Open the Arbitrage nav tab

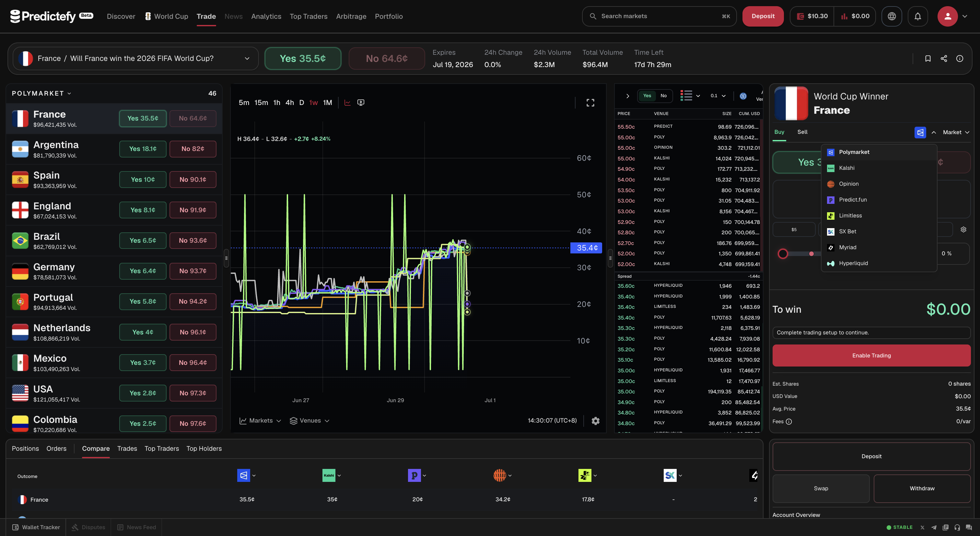351,16
